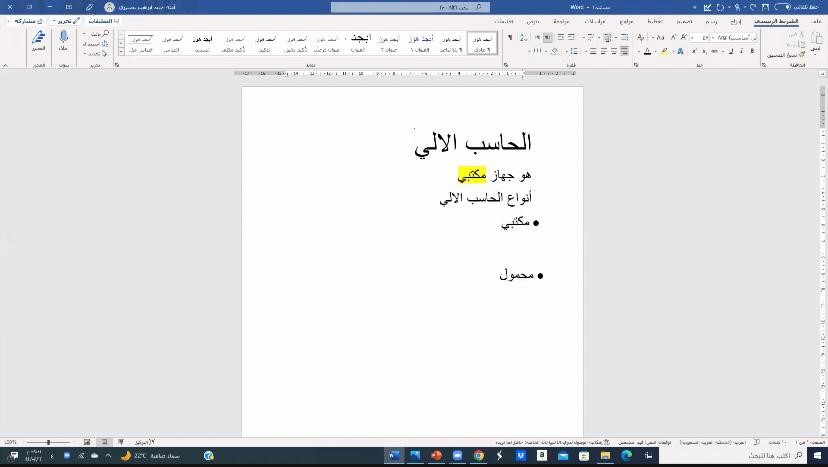Switch to the Home ribbon tab
This screenshot has height=467, width=828.
point(776,21)
